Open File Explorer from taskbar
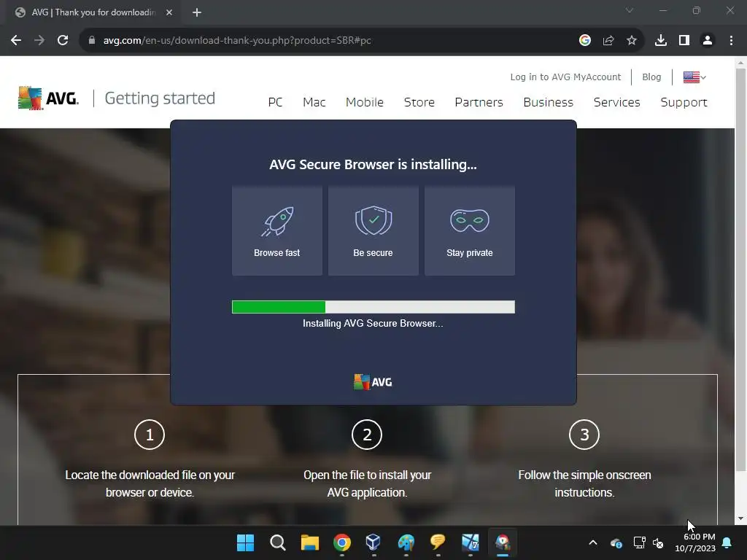 [309, 542]
